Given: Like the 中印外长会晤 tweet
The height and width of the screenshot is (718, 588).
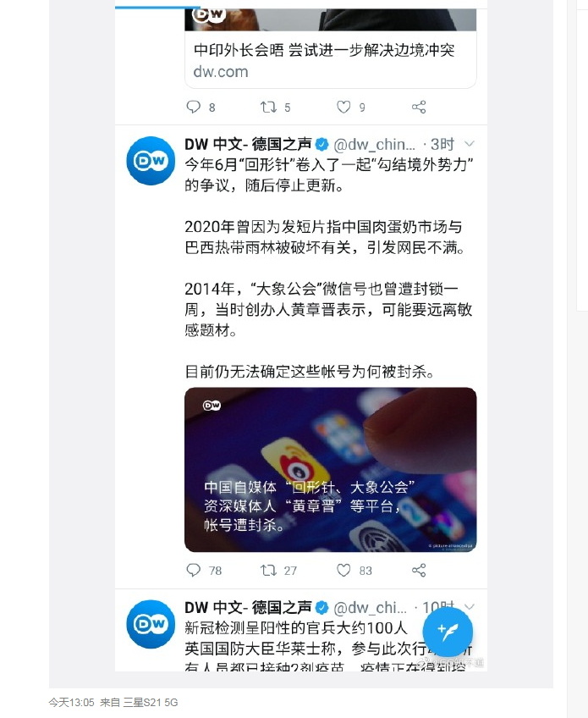Looking at the screenshot, I should pyautogui.click(x=343, y=107).
